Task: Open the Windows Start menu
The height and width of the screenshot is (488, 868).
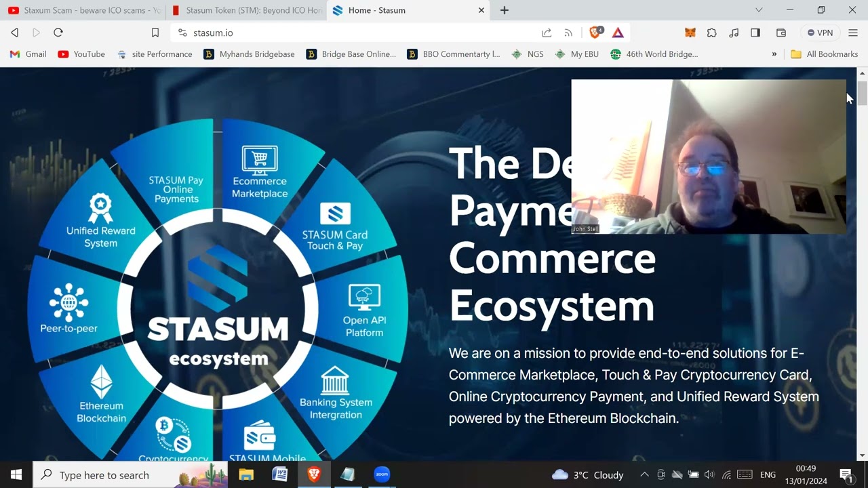Action: click(x=16, y=474)
